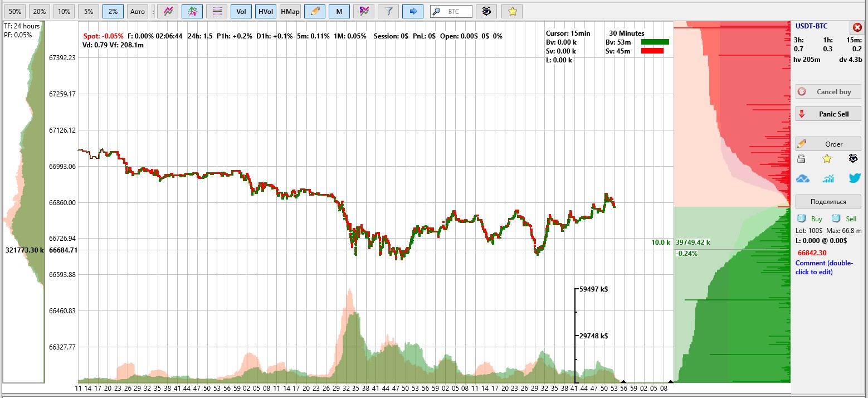The height and width of the screenshot is (398, 868).
Task: Click the pink zigzag chart icon
Action: pos(168,11)
